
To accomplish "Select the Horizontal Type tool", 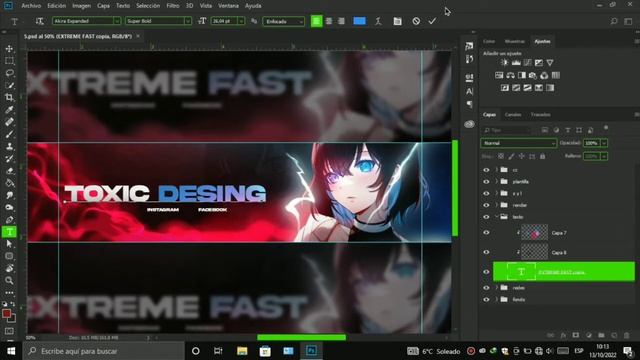I will point(9,232).
